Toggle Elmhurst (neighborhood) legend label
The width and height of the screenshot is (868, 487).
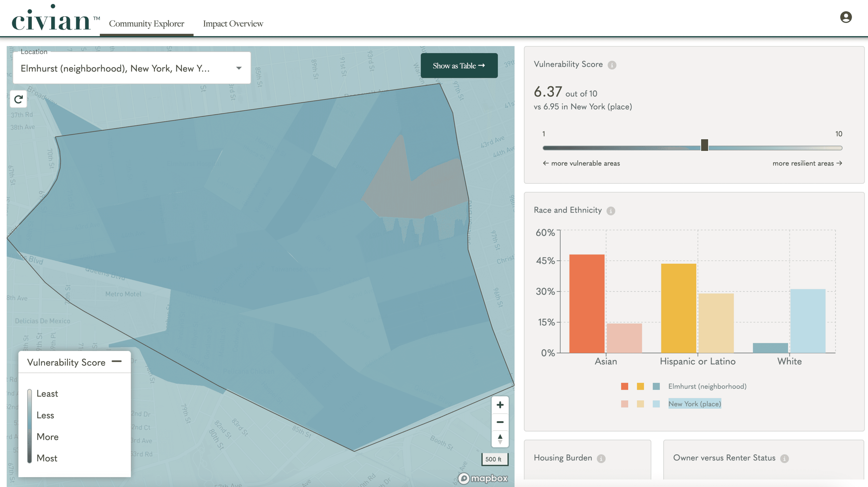click(707, 386)
